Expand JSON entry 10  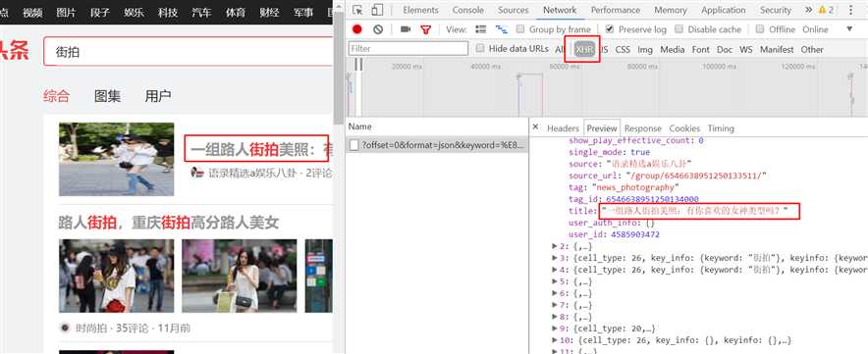(555, 339)
